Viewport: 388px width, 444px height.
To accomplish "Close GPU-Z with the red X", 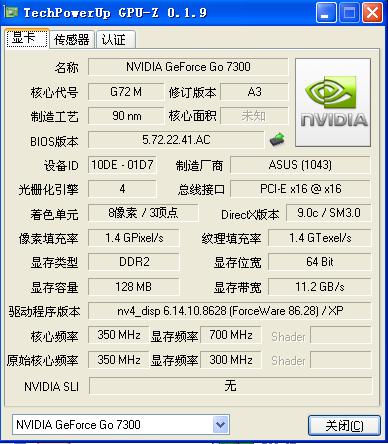I will (x=372, y=13).
